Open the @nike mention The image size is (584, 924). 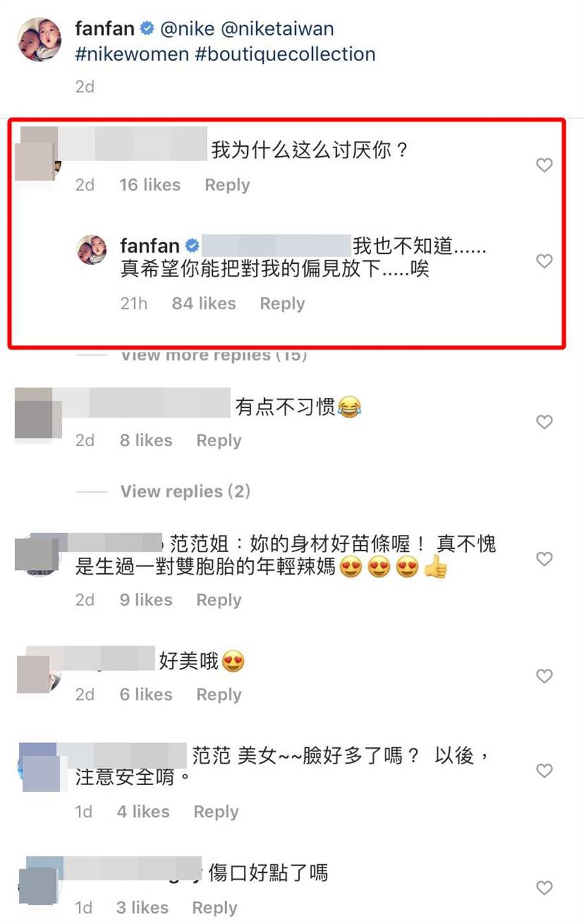coord(188,29)
